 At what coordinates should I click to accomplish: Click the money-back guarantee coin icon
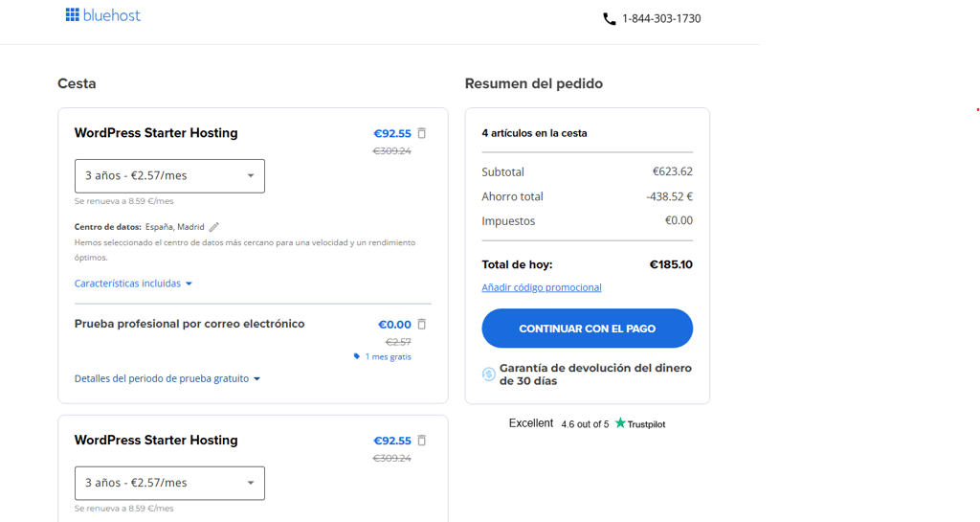[489, 374]
